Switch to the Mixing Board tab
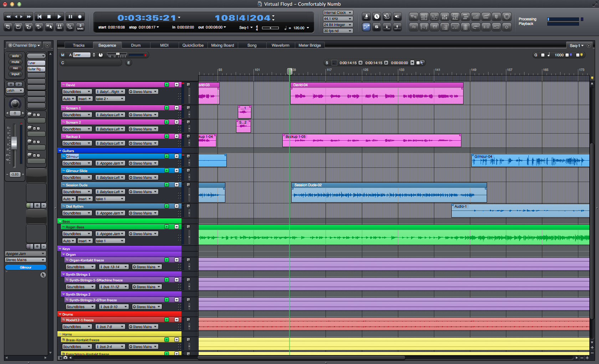The image size is (599, 364). tap(222, 45)
